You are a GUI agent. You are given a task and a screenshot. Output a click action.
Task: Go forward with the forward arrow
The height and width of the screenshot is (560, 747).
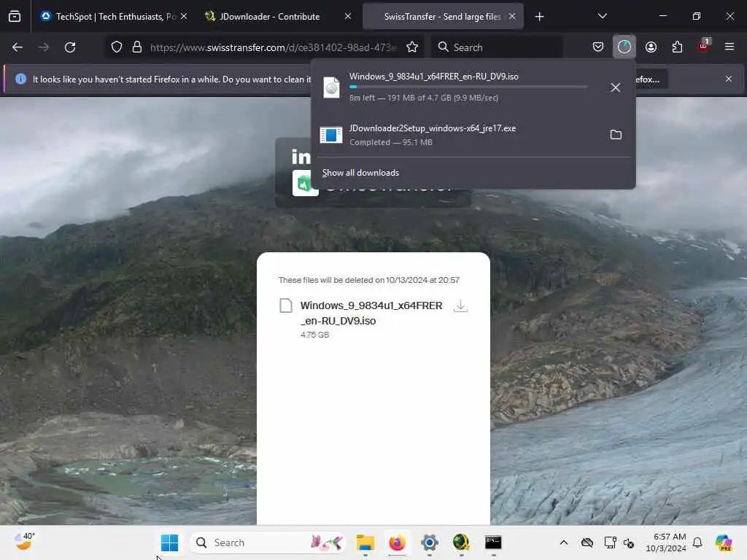(43, 47)
